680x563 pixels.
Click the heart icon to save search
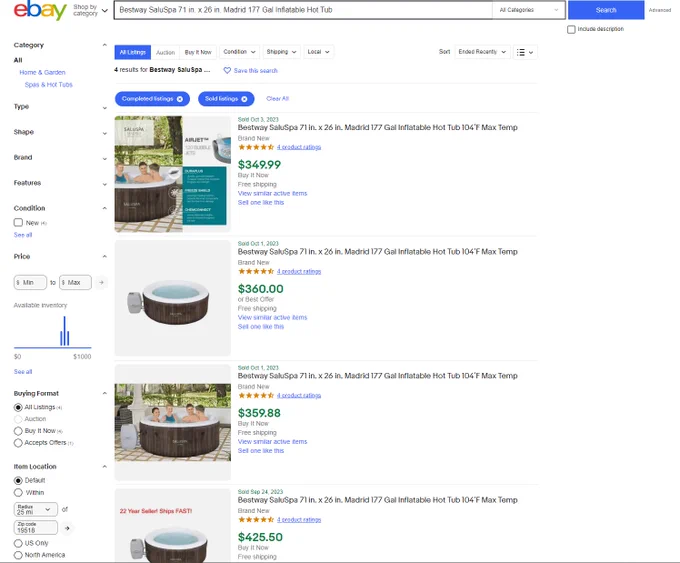[x=227, y=70]
